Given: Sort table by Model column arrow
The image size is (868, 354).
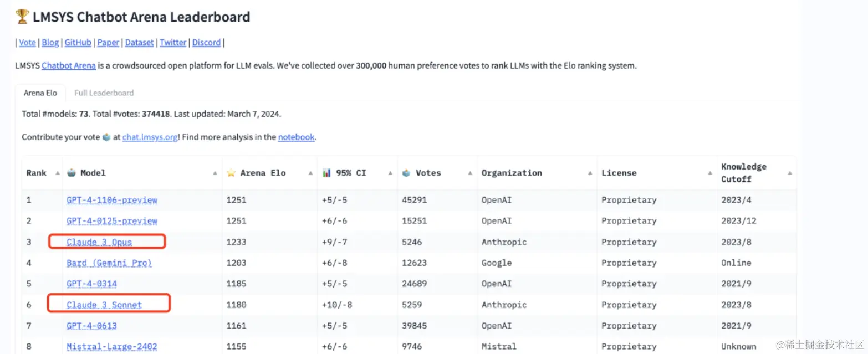Looking at the screenshot, I should pyautogui.click(x=215, y=173).
